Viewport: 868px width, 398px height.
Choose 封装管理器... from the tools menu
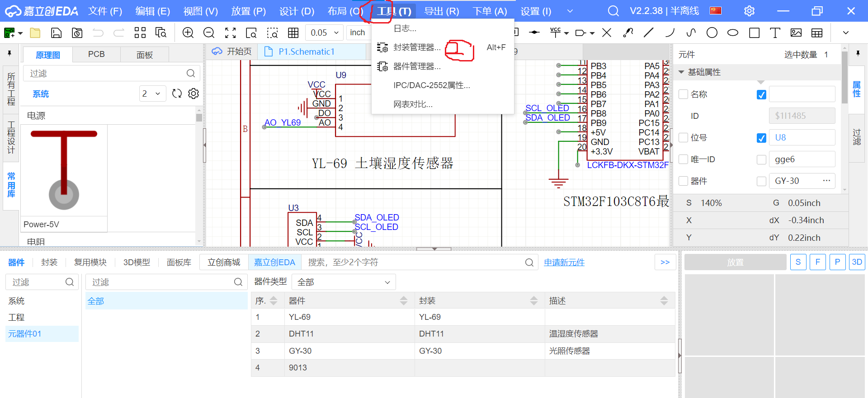pyautogui.click(x=443, y=47)
